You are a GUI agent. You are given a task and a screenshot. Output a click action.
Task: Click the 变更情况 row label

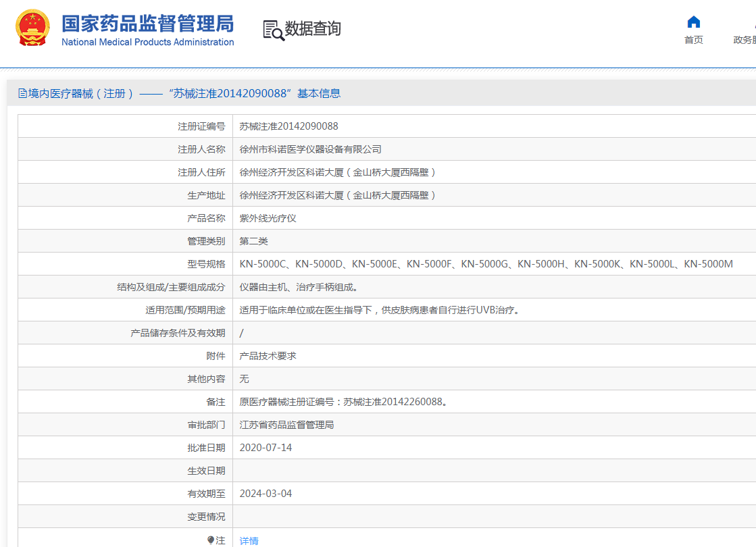pos(206,517)
